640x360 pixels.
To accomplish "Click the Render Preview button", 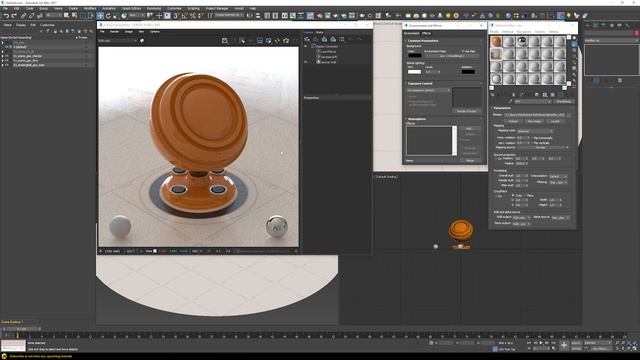I will coord(467,111).
